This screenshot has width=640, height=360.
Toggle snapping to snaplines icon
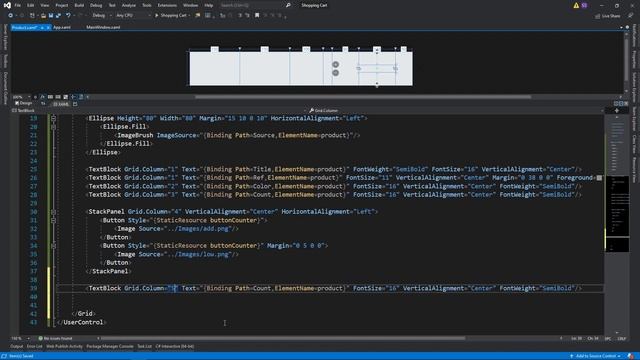(x=73, y=97)
